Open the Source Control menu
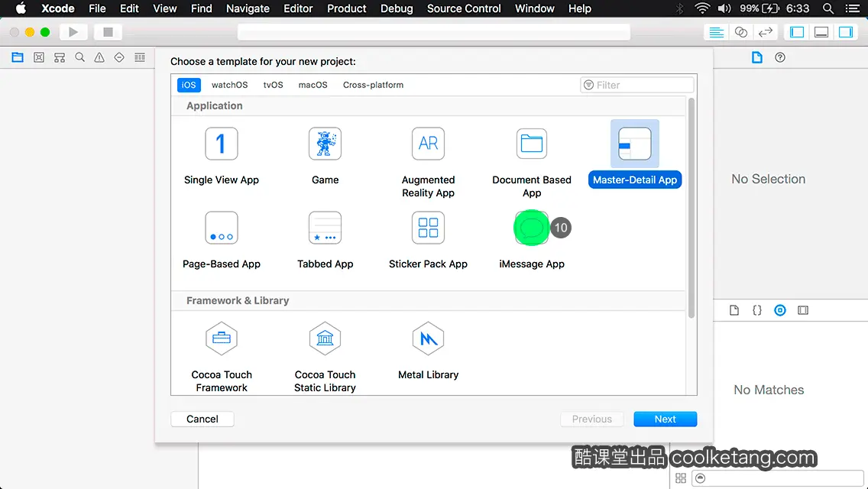The width and height of the screenshot is (868, 489). [464, 8]
